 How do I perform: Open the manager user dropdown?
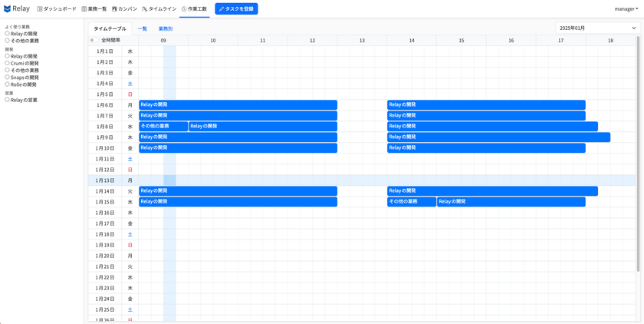coord(626,8)
